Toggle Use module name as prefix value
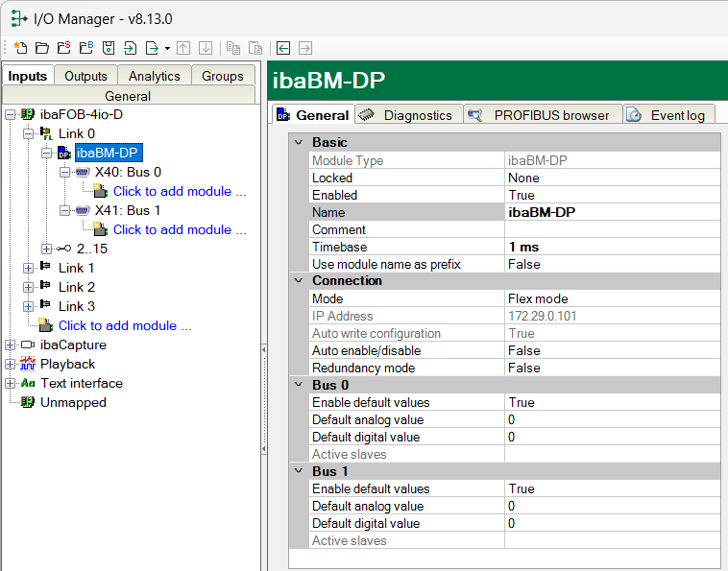728x571 pixels. click(x=613, y=264)
